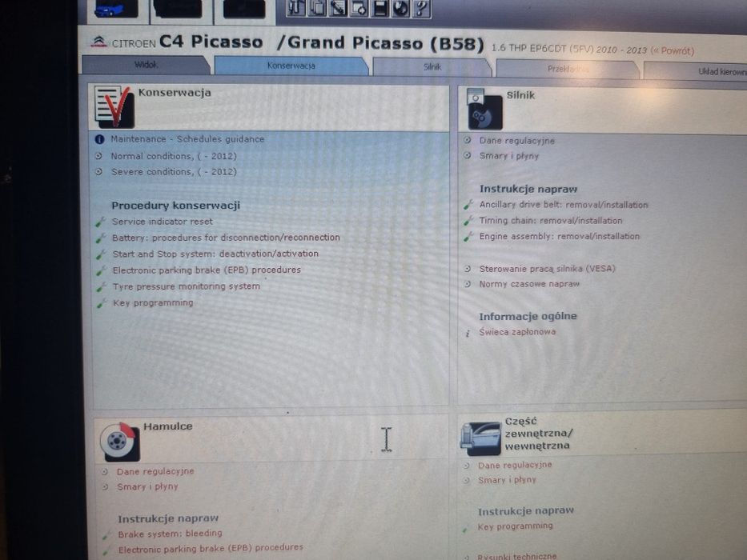Click the window settings toolbar icon

[359, 8]
